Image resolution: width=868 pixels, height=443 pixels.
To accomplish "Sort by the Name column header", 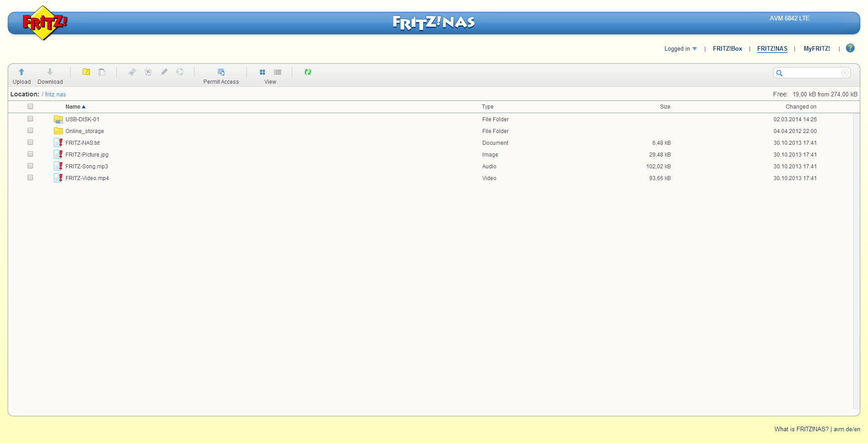I will (x=75, y=107).
